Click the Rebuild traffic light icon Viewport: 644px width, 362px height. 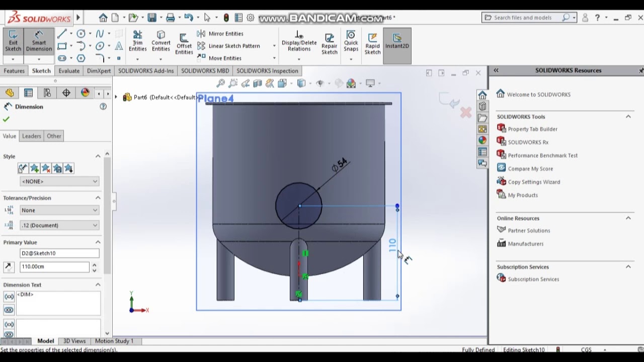[226, 18]
